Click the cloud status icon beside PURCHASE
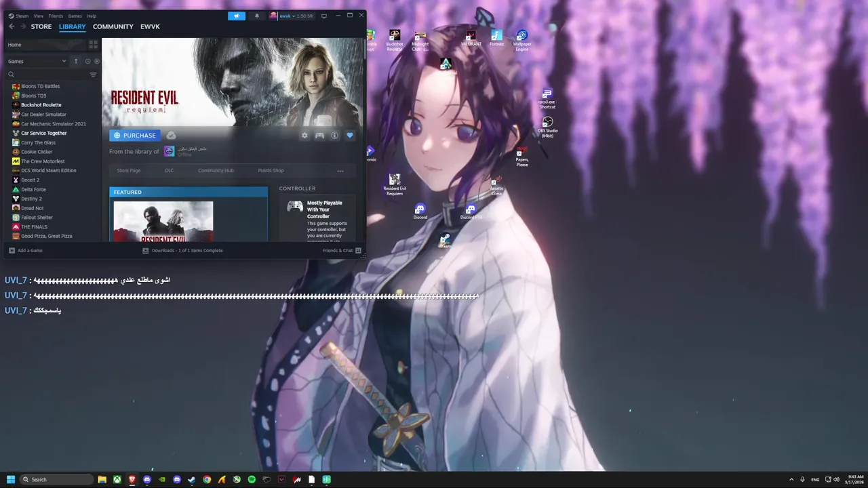868x488 pixels. pyautogui.click(x=171, y=136)
